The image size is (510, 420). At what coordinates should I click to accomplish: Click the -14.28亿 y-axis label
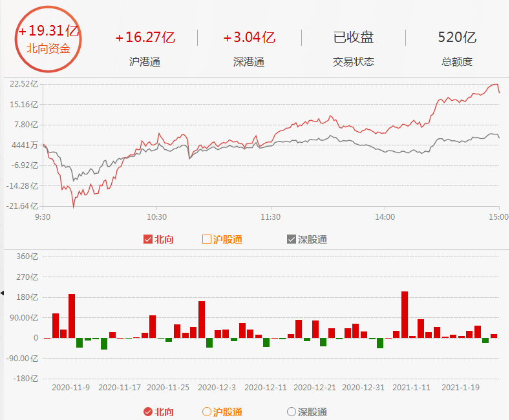[x=23, y=186]
